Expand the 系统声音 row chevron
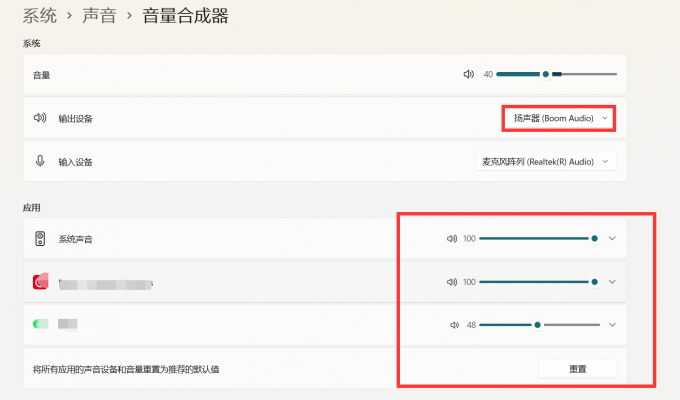The width and height of the screenshot is (680, 400). tap(612, 238)
